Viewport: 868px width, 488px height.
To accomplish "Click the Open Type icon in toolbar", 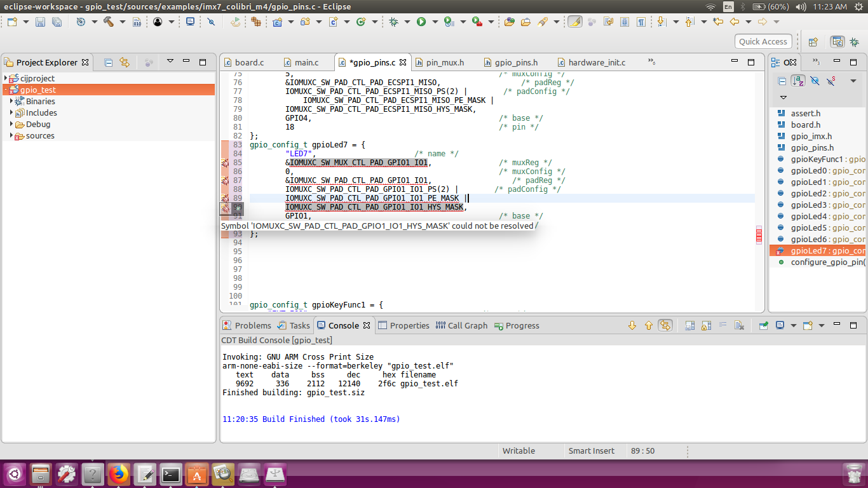I will (x=510, y=22).
